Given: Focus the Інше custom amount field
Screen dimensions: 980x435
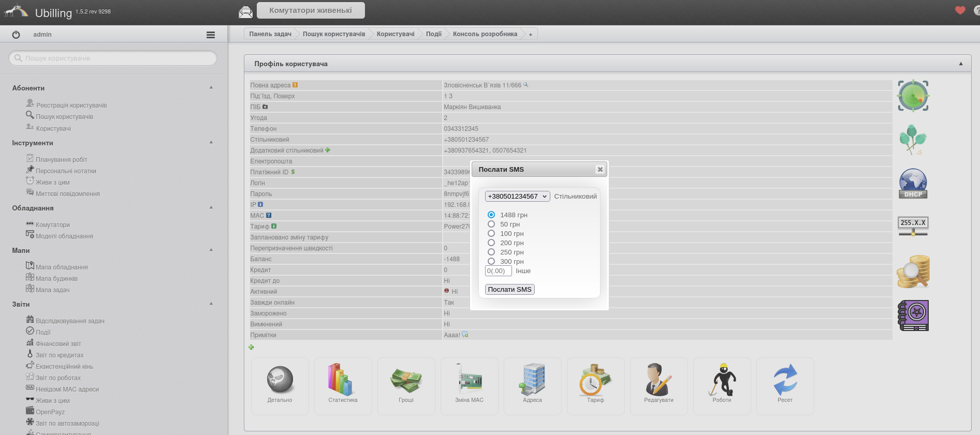Looking at the screenshot, I should point(498,271).
